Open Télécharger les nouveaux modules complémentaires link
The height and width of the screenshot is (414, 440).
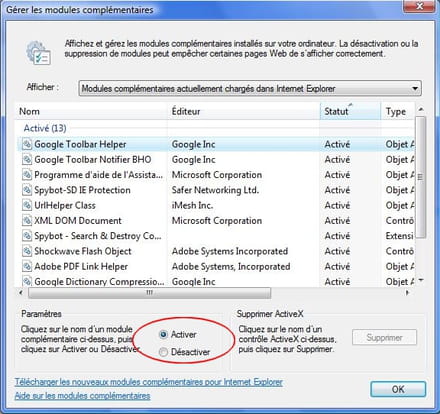[149, 382]
